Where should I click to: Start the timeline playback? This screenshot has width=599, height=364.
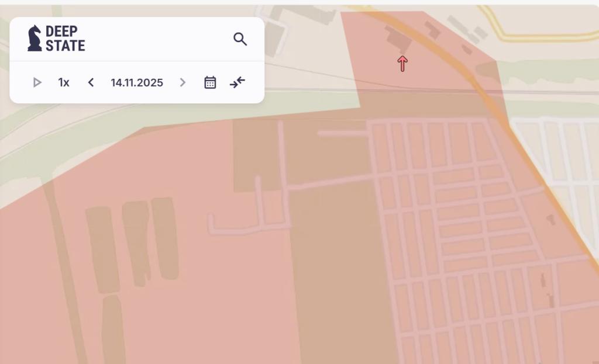[37, 82]
